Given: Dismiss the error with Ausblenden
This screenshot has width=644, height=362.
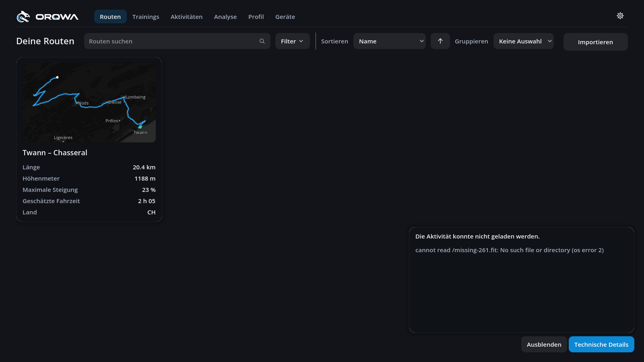Looking at the screenshot, I should pyautogui.click(x=544, y=344).
